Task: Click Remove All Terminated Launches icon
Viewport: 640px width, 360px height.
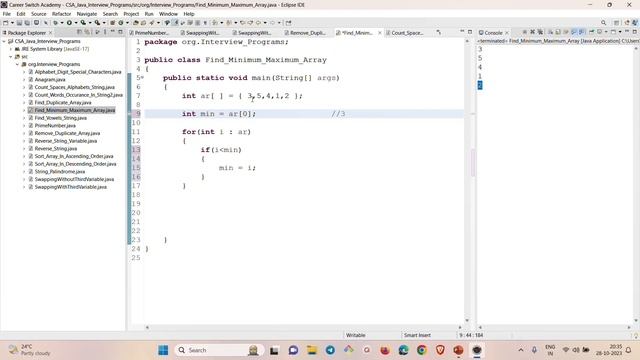Action: (x=540, y=32)
